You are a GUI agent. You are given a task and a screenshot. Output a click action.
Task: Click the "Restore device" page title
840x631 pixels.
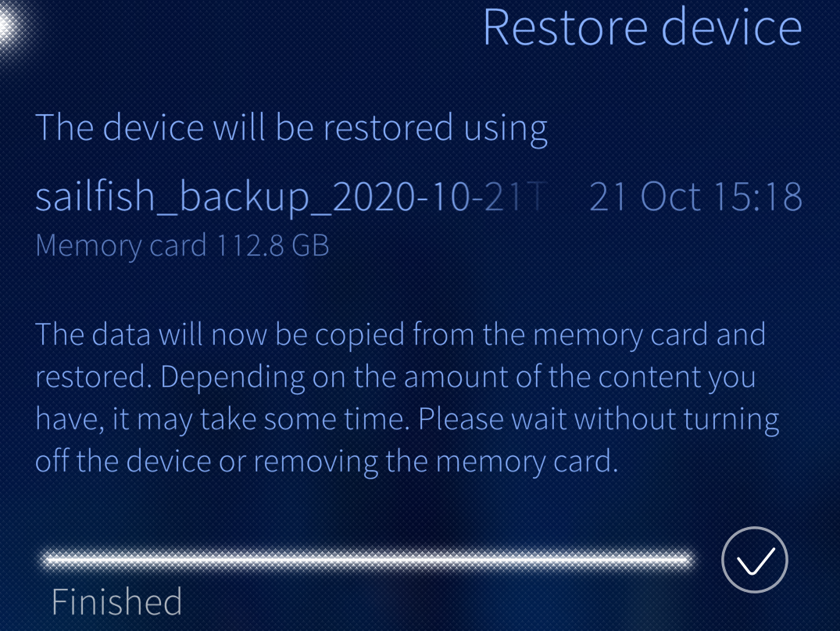642,27
